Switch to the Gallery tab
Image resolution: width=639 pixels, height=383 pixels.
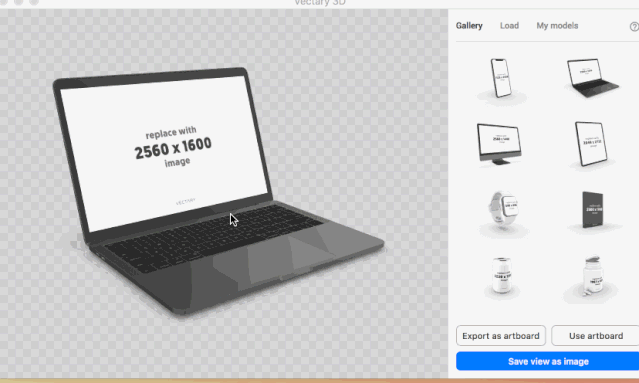[469, 26]
